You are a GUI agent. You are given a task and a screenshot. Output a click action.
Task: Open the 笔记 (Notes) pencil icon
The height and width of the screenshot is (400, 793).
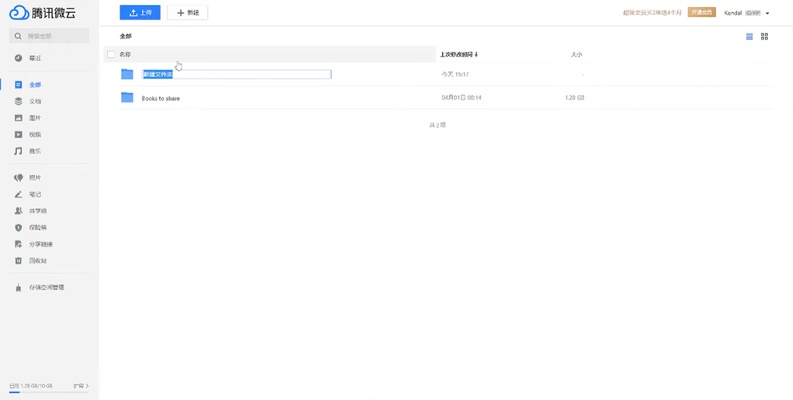(19, 194)
